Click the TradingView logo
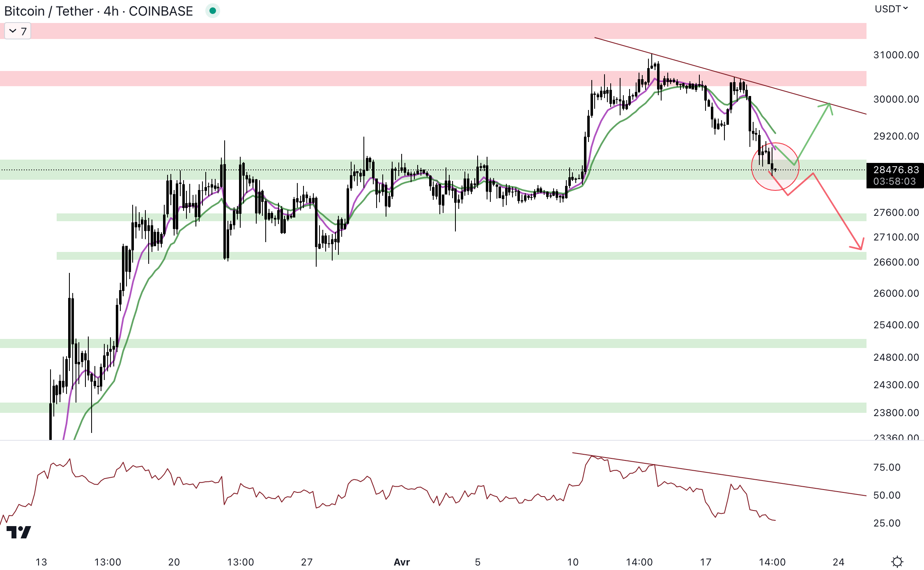924x570 pixels. point(19,532)
